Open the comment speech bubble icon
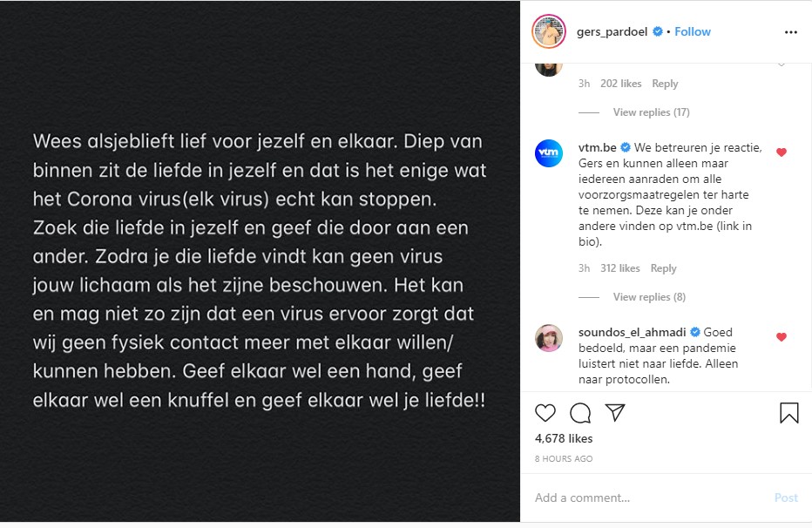This screenshot has width=812, height=528. [580, 413]
